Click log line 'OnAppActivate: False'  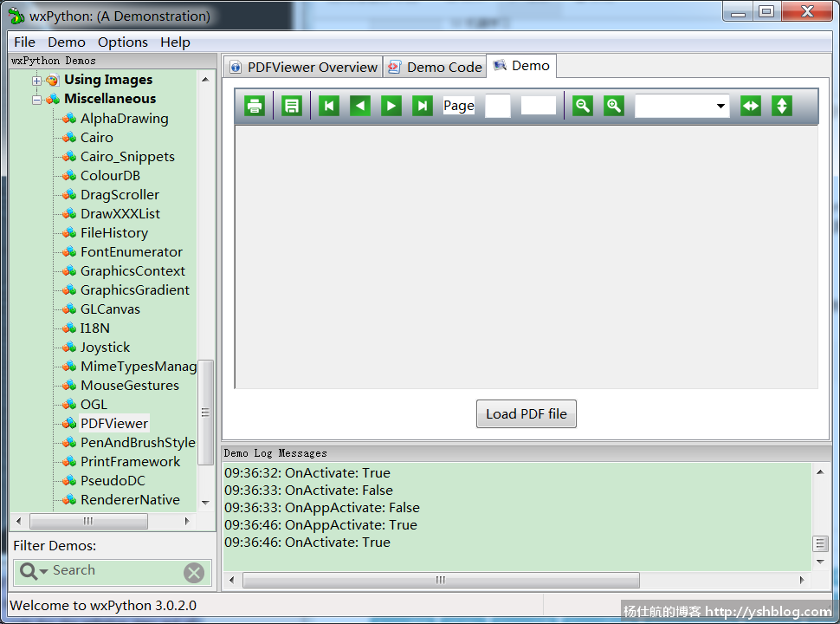click(322, 508)
